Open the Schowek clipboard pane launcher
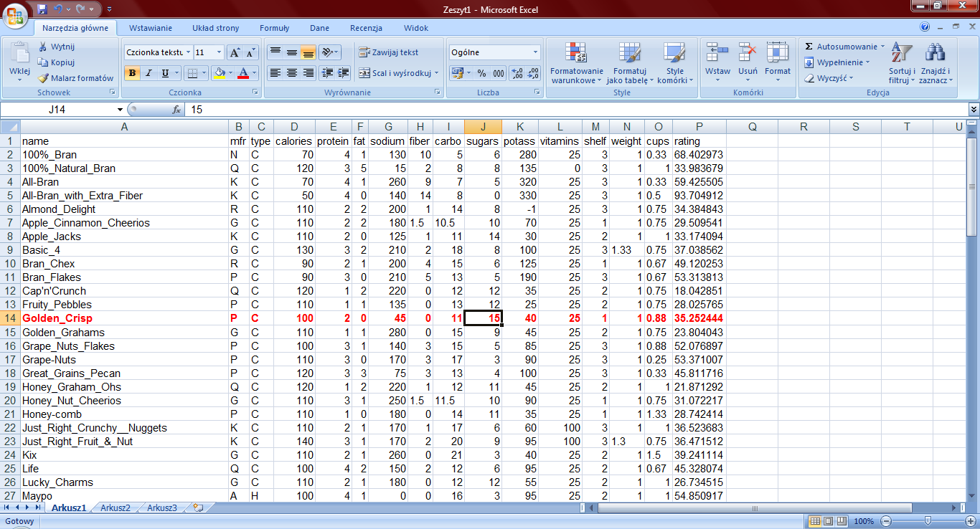 [x=112, y=92]
